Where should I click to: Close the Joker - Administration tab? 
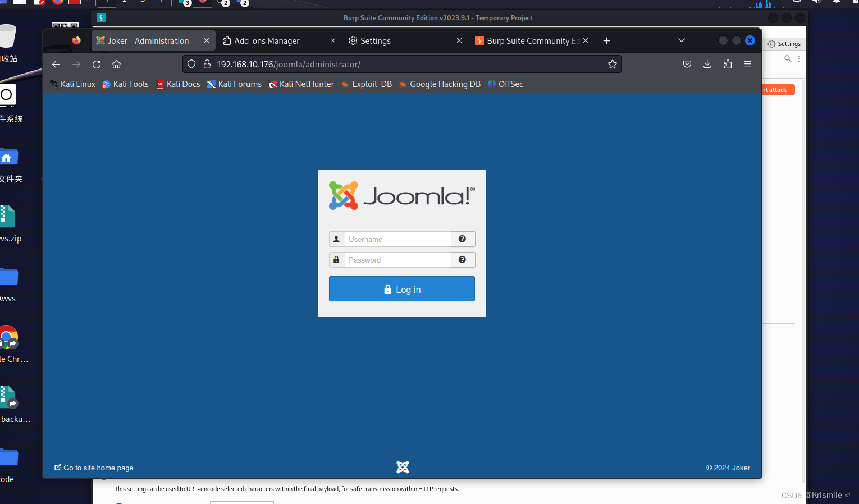coord(207,41)
